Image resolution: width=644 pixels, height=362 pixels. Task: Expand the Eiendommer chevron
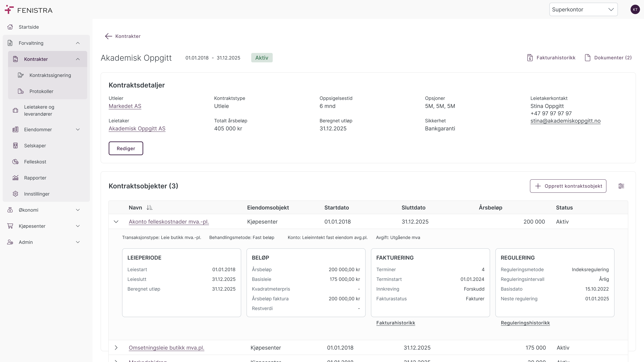(x=78, y=129)
